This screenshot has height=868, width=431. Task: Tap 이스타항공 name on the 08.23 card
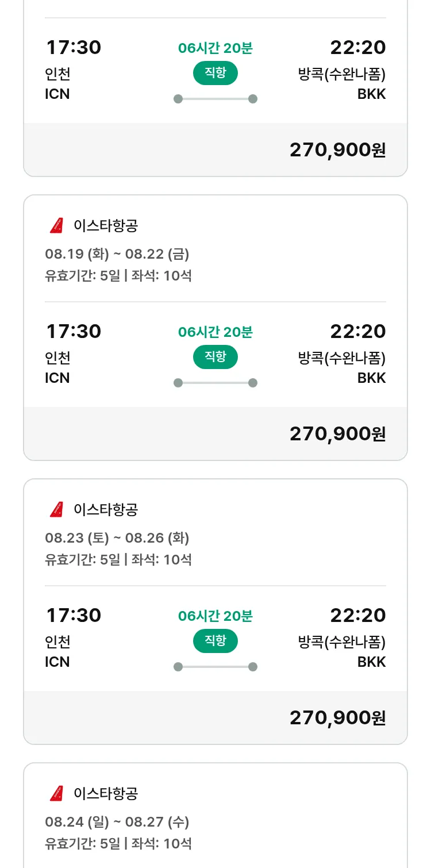pos(106,510)
